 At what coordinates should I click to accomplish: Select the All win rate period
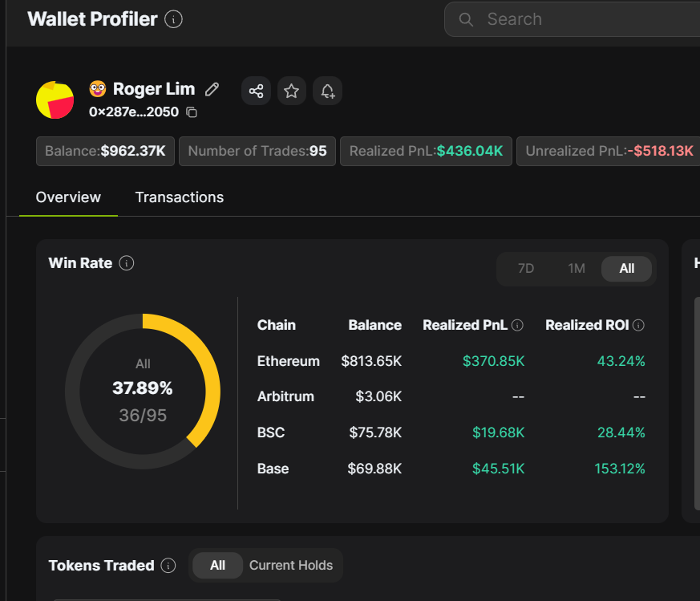tap(626, 269)
